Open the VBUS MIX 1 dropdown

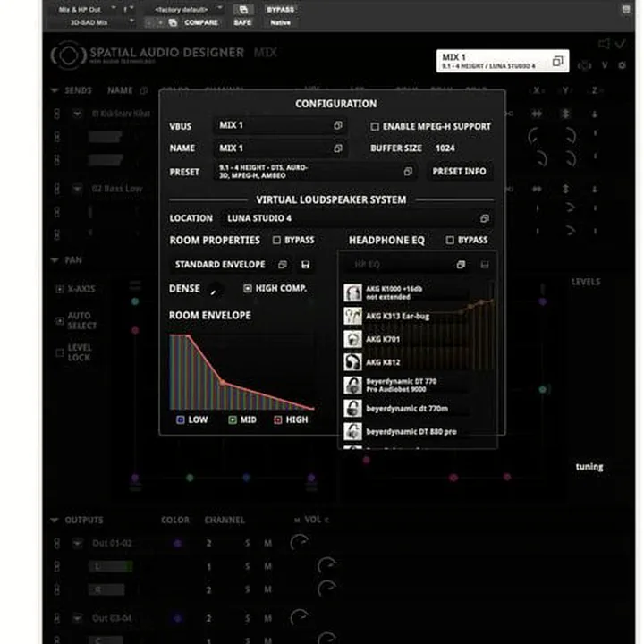(280, 125)
